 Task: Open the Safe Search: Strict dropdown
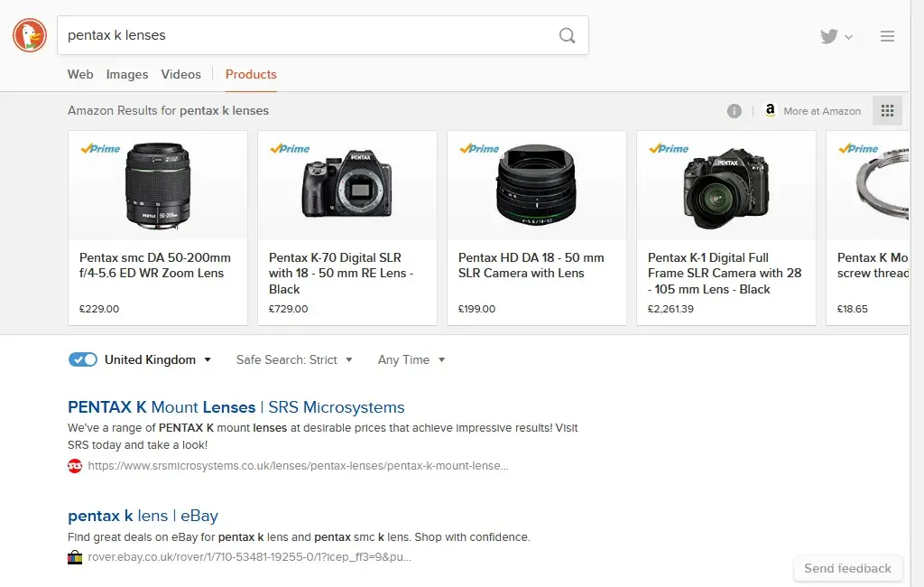point(294,359)
